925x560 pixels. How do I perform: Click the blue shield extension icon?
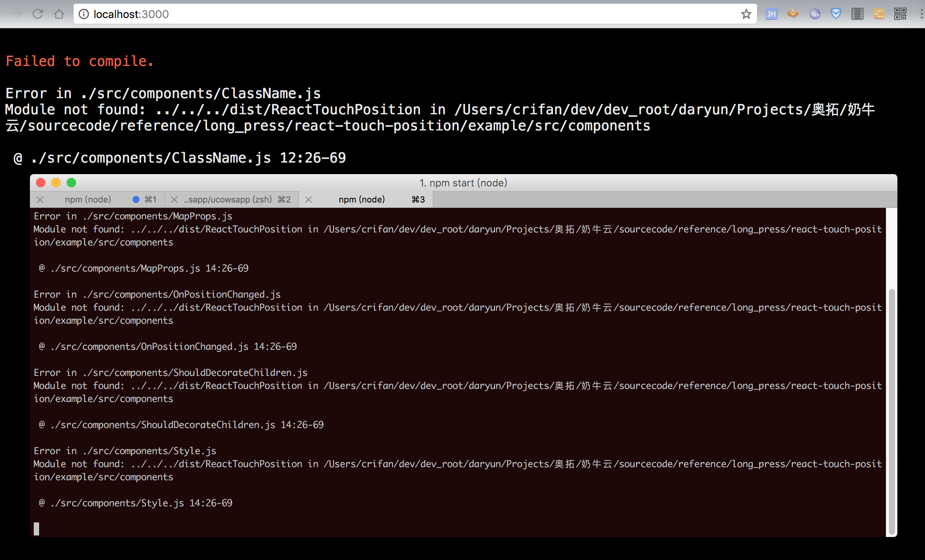(836, 14)
